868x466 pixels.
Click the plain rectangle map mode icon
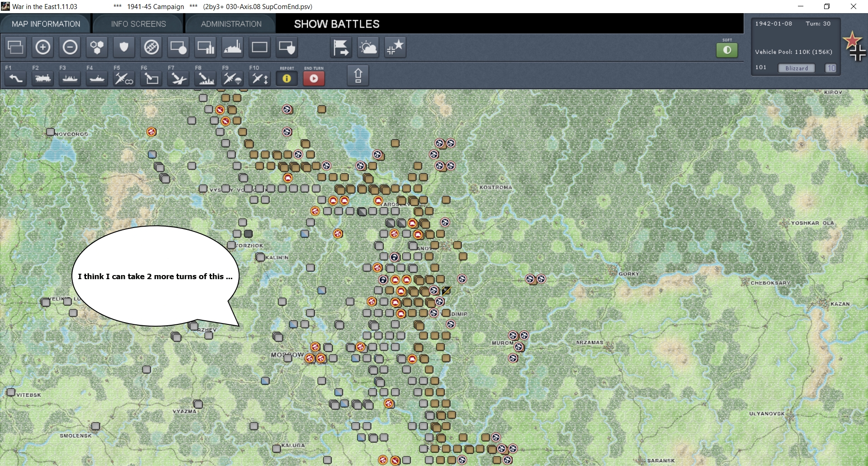[260, 47]
